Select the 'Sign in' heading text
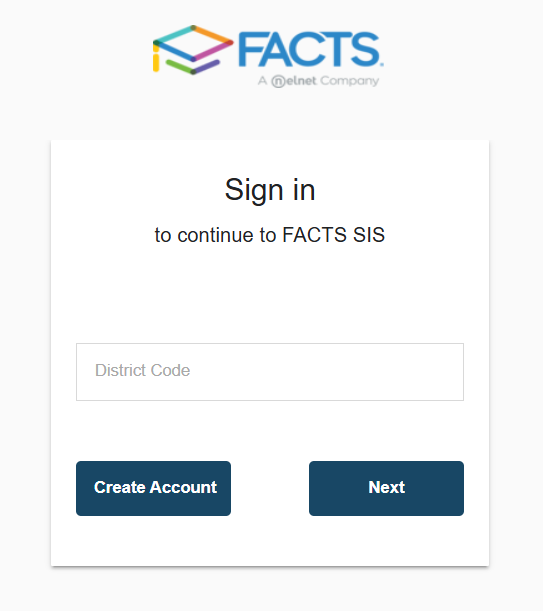This screenshot has height=611, width=543. tap(270, 190)
